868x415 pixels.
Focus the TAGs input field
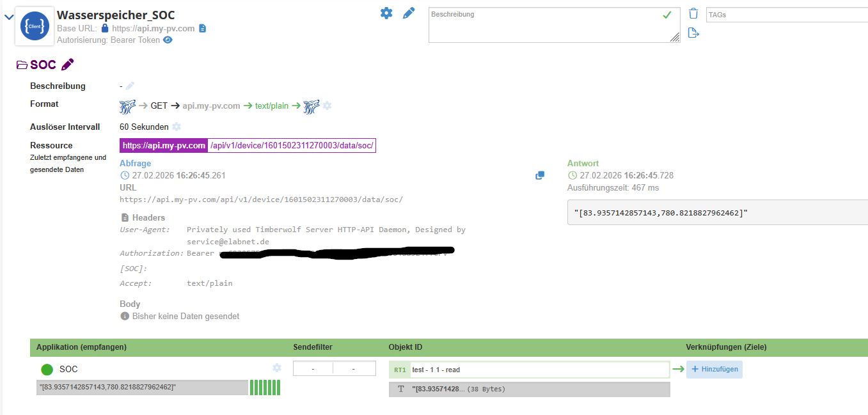pos(787,15)
